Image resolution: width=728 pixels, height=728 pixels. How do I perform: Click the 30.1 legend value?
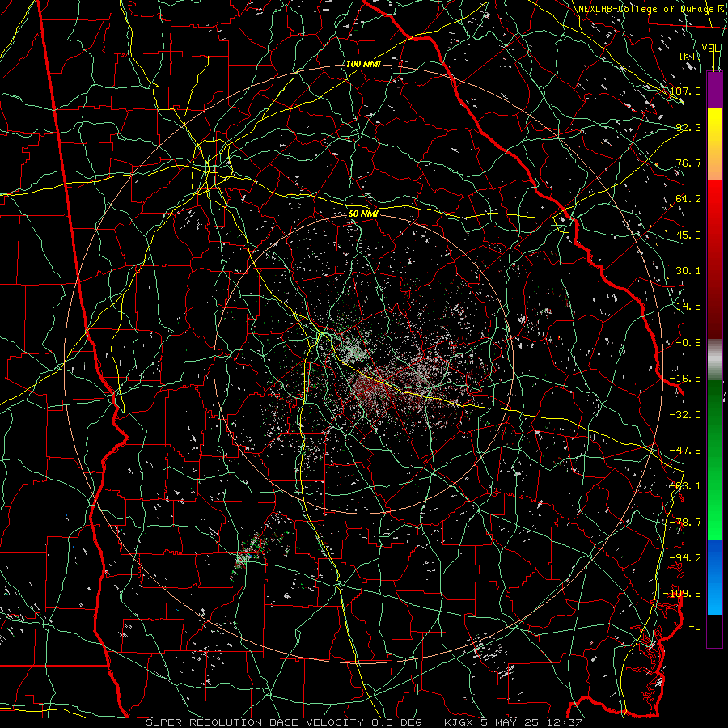point(688,271)
